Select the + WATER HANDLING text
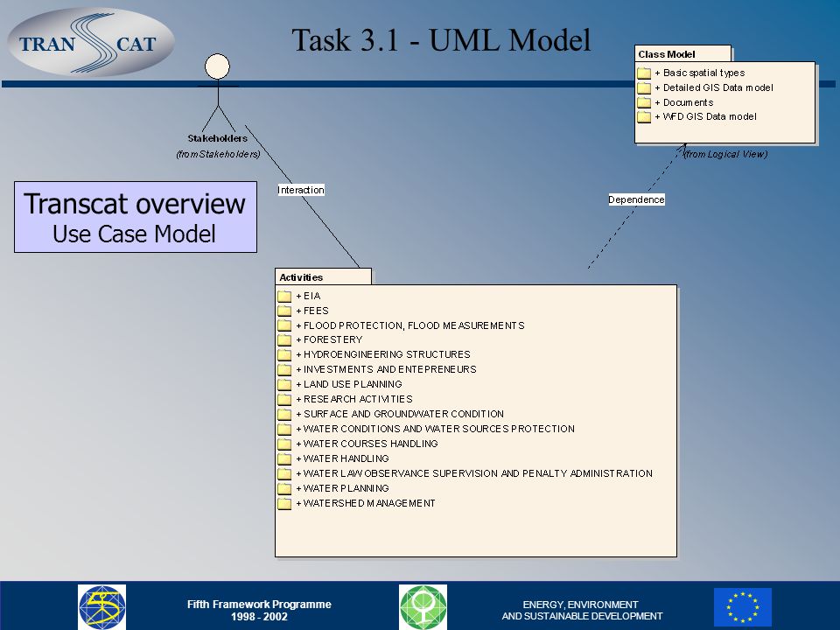 342,458
